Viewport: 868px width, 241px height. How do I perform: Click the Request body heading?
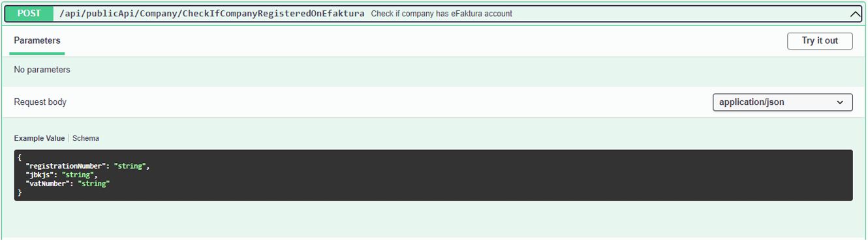point(40,102)
